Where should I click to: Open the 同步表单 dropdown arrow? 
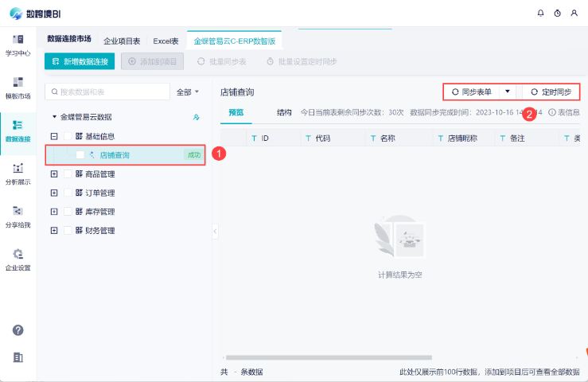508,92
